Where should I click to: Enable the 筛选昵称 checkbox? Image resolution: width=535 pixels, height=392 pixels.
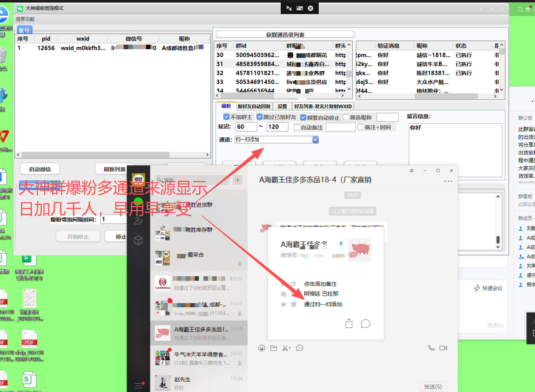point(346,117)
